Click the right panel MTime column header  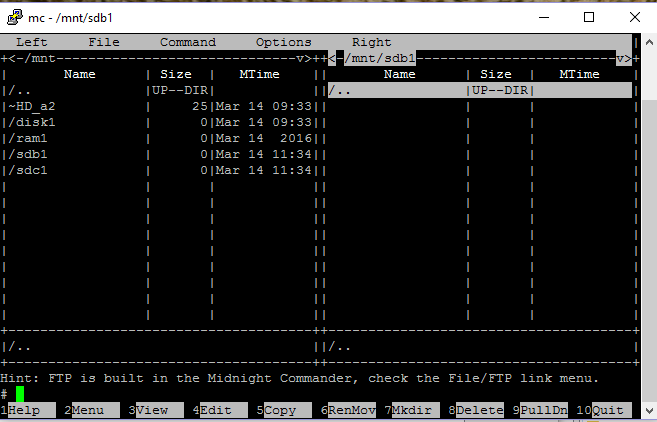pyautogui.click(x=579, y=74)
